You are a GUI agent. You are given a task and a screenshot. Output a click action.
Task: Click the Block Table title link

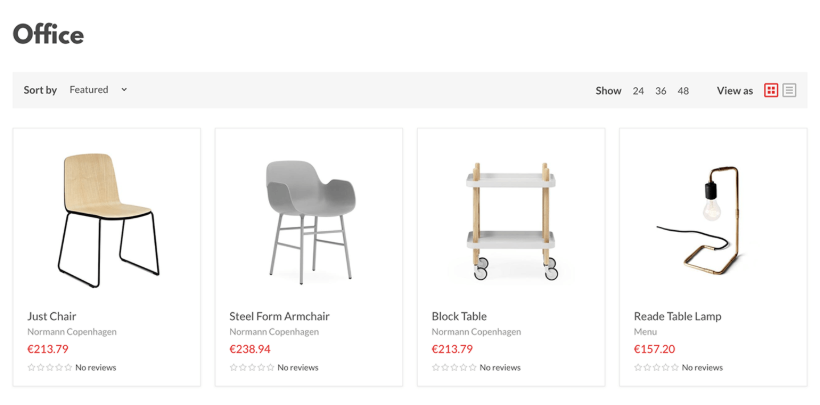pyautogui.click(x=459, y=316)
